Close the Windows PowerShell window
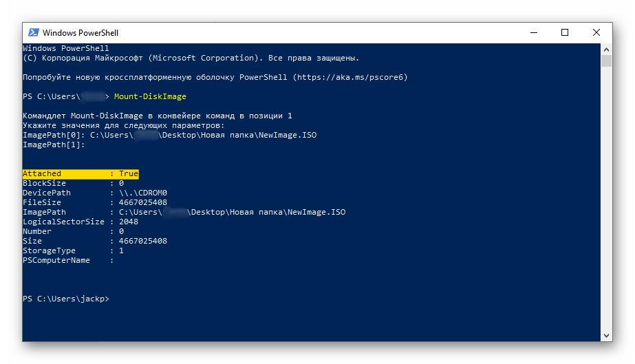Image resolution: width=635 pixels, height=364 pixels. [x=596, y=32]
